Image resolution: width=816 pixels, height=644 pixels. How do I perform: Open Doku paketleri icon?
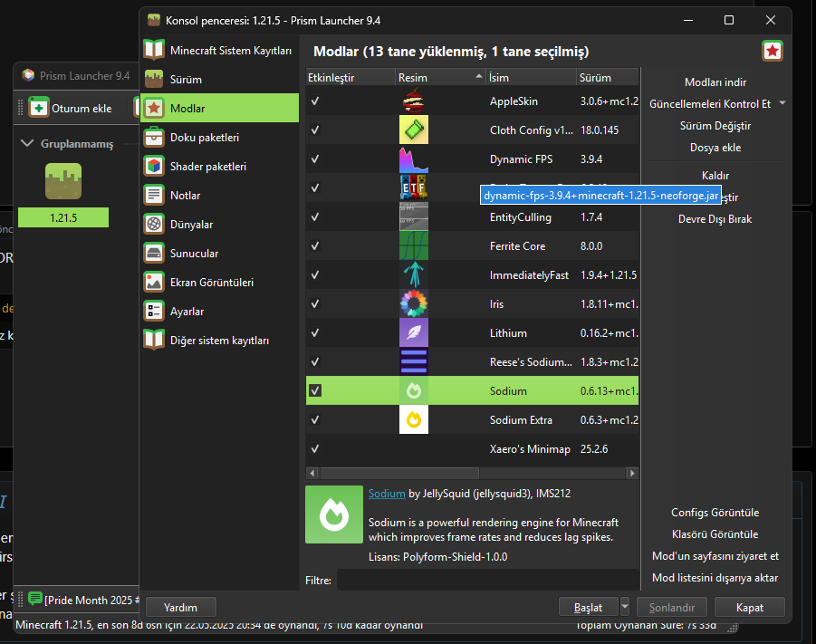(154, 137)
